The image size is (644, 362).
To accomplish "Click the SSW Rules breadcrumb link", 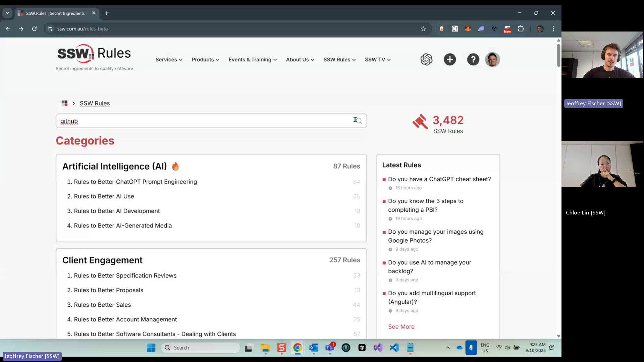I will pos(95,103).
